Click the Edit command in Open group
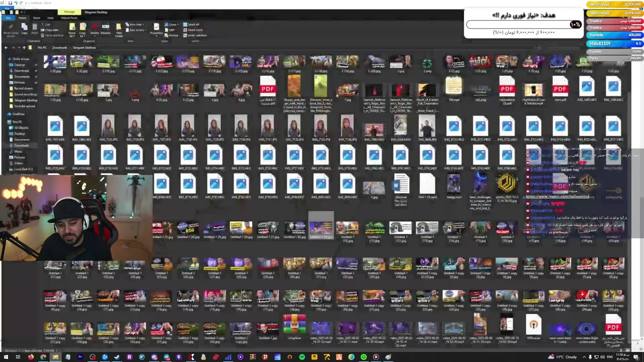Screen dimensions: 644x362 pos(170,30)
